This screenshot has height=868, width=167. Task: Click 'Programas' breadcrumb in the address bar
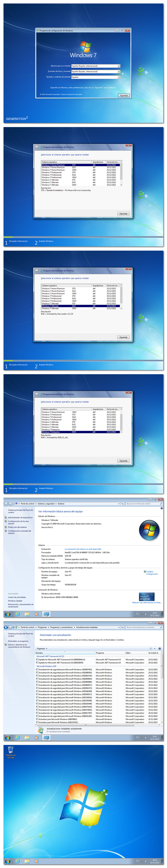(x=42, y=627)
